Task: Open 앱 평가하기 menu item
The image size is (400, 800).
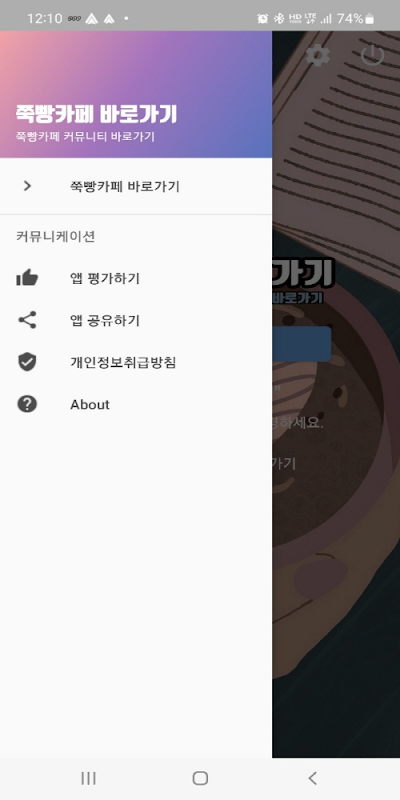Action: [x=136, y=278]
